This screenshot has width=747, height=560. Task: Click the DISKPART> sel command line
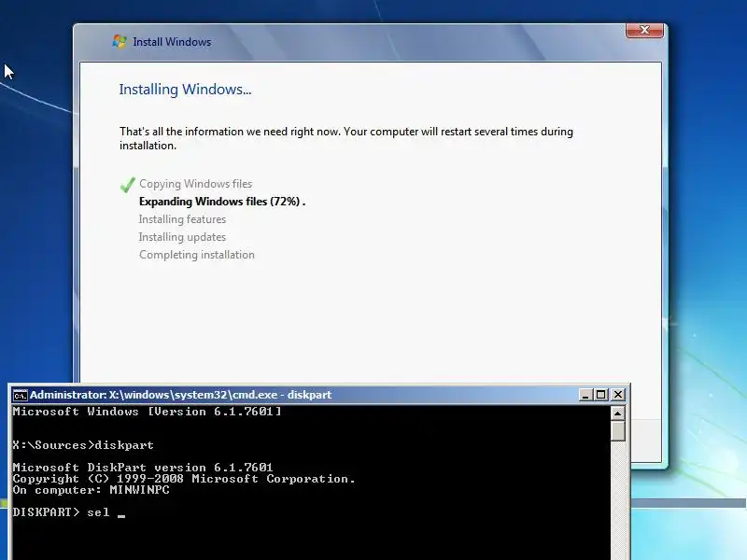68,512
